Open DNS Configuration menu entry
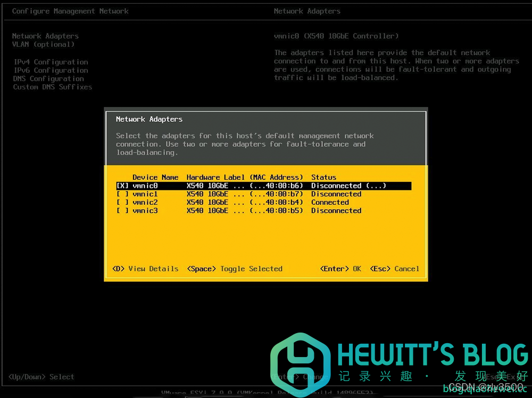Image resolution: width=532 pixels, height=398 pixels. click(x=48, y=79)
